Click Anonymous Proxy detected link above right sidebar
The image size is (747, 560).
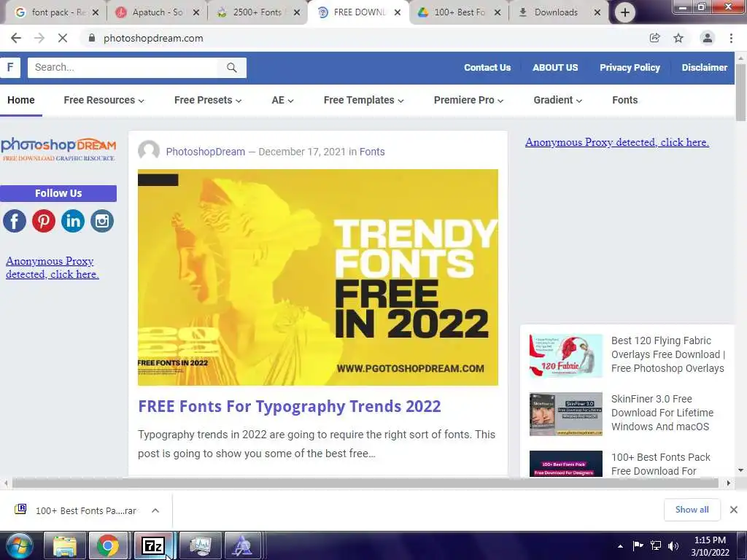(x=617, y=142)
